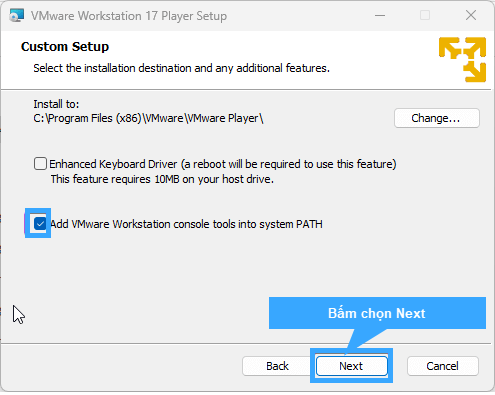Click the Change... button for install location
This screenshot has width=495, height=395.
pyautogui.click(x=437, y=118)
